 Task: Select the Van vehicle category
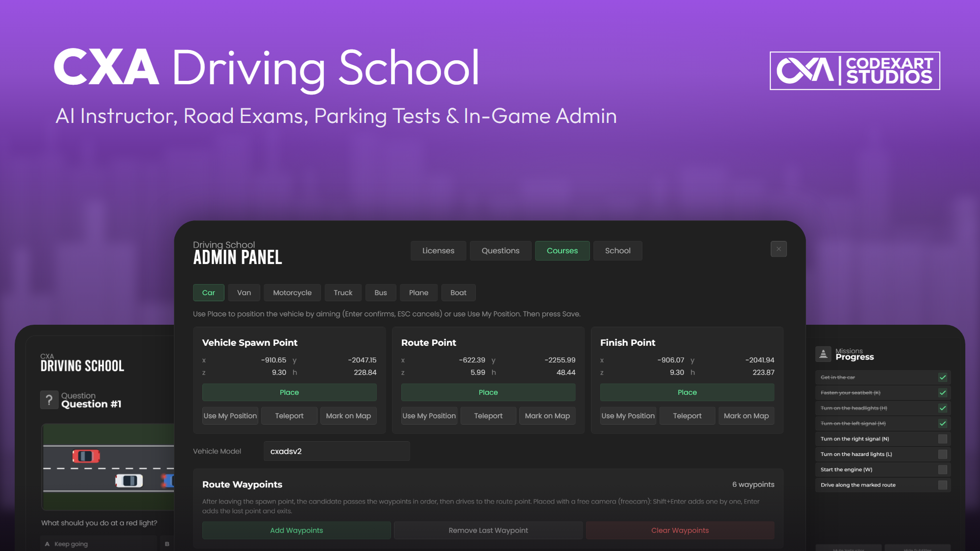[x=244, y=293]
